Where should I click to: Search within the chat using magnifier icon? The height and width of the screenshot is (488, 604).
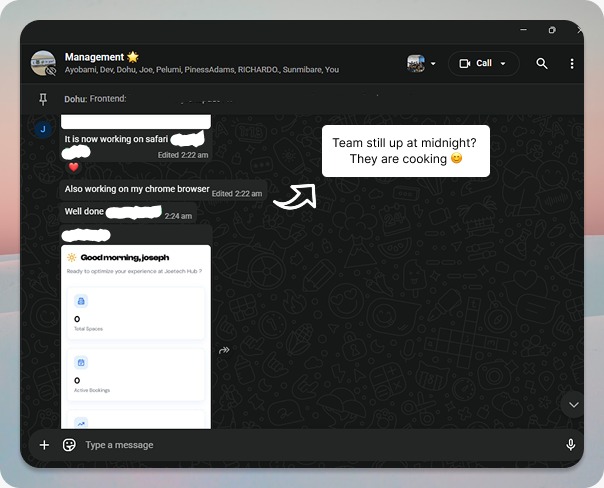point(542,64)
